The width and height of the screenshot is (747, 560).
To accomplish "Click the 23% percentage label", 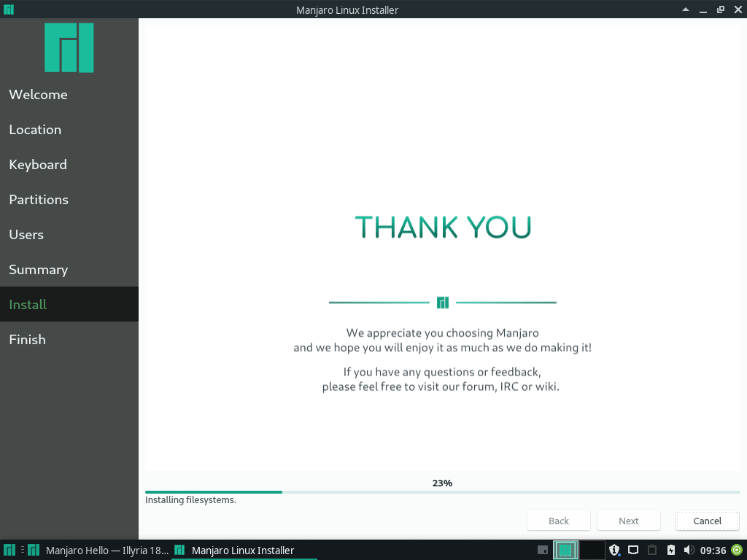I will pos(442,483).
